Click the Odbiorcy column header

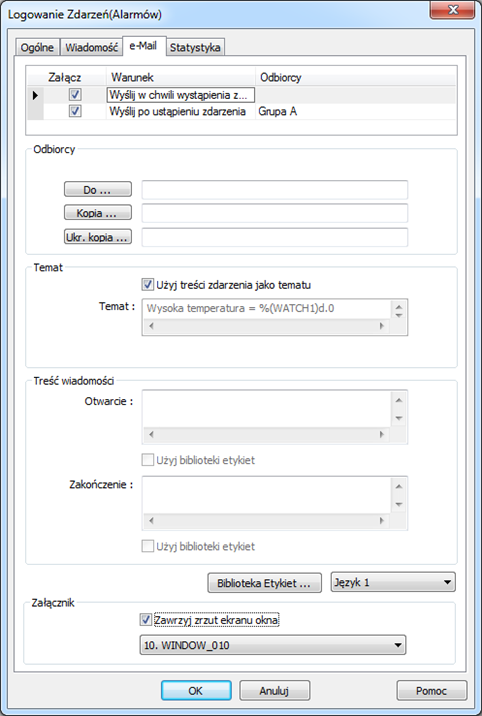tap(356, 77)
